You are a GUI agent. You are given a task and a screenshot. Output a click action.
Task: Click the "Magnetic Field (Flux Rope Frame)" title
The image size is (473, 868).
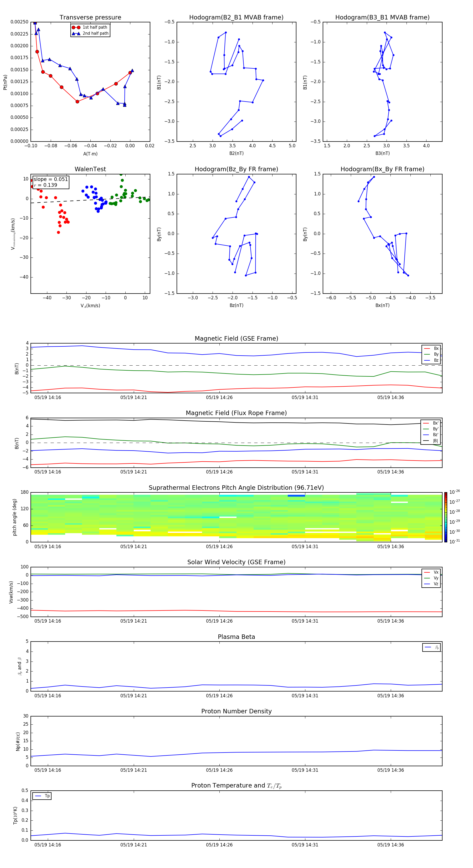[x=236, y=413]
